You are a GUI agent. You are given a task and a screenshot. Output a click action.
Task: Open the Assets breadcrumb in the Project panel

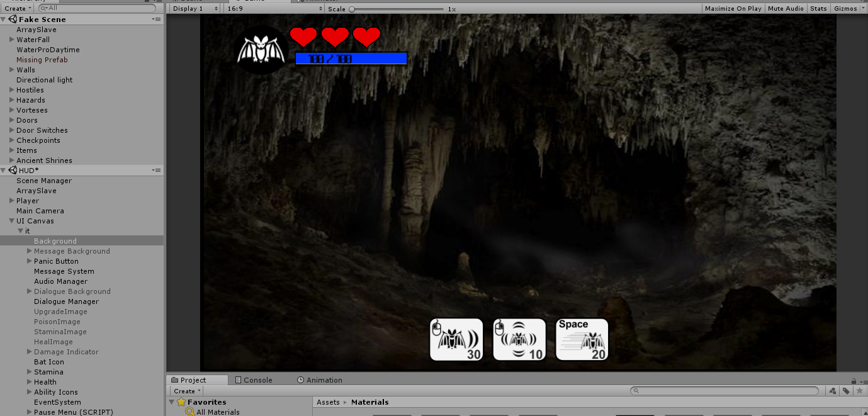[x=327, y=402]
